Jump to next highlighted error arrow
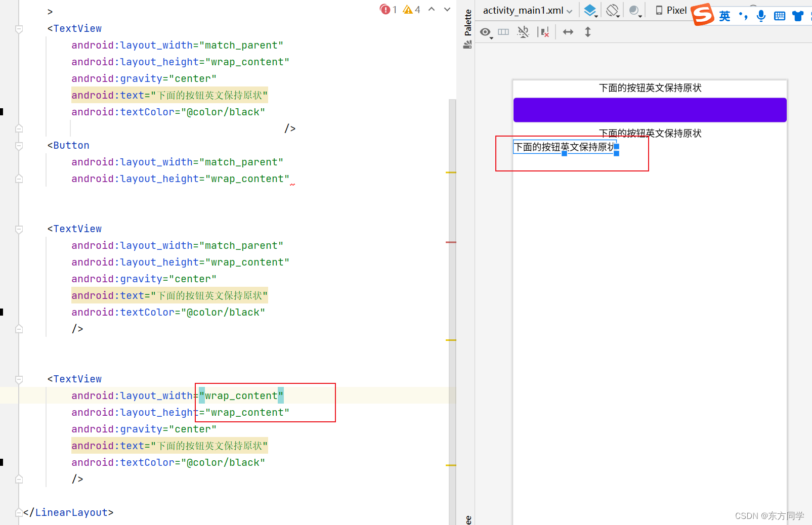Image resolution: width=812 pixels, height=525 pixels. (447, 9)
